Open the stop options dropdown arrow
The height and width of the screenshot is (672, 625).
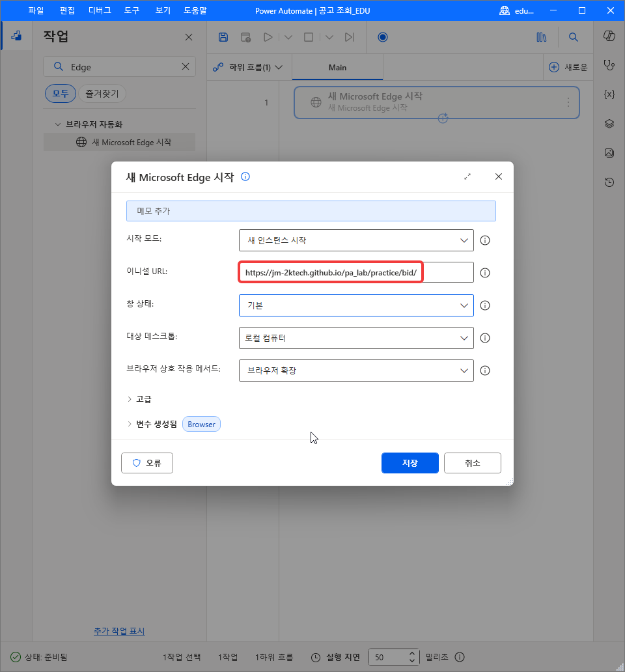(x=329, y=37)
